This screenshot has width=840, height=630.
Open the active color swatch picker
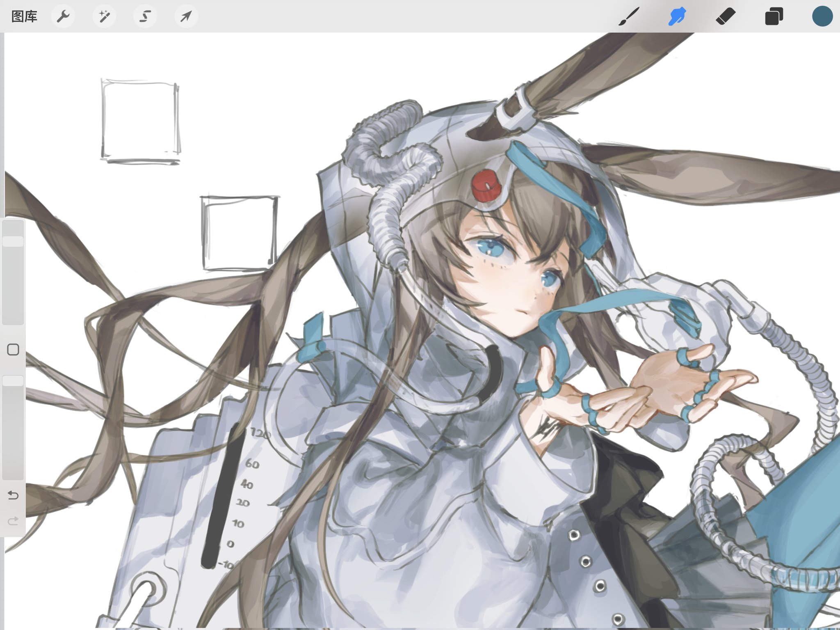pos(822,16)
